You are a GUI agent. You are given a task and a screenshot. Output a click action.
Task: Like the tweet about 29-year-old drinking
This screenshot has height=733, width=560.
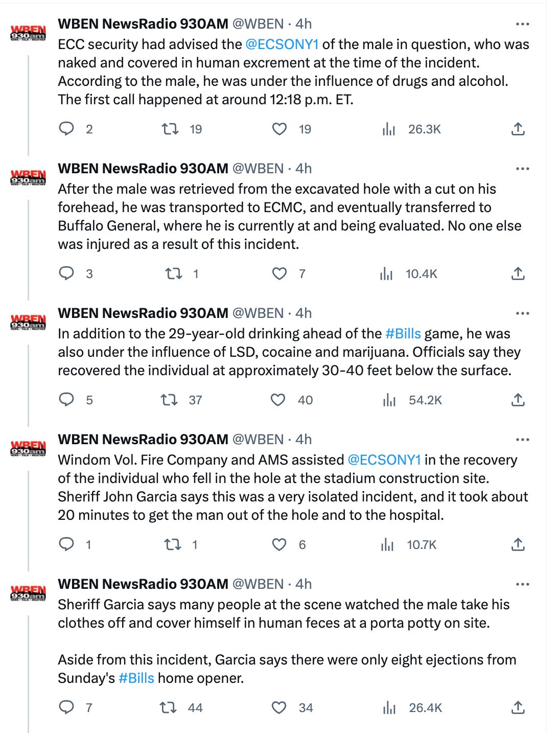[x=278, y=400]
